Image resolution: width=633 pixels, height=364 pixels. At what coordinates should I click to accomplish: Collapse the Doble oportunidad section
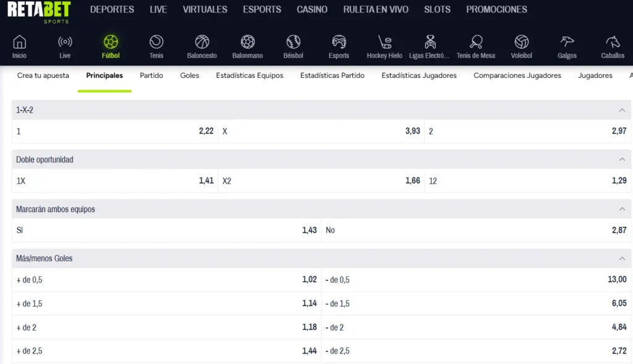pos(622,159)
